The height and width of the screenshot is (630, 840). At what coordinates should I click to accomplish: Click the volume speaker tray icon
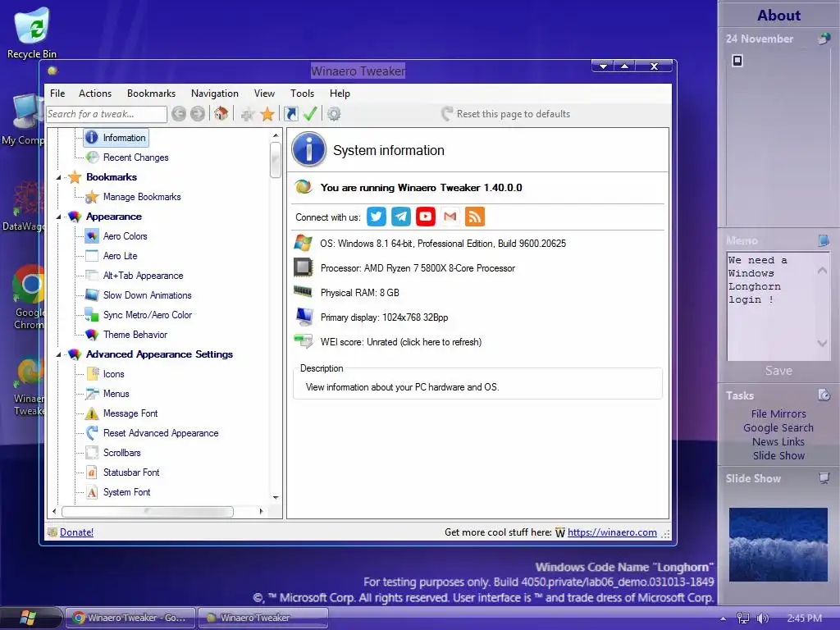point(762,618)
